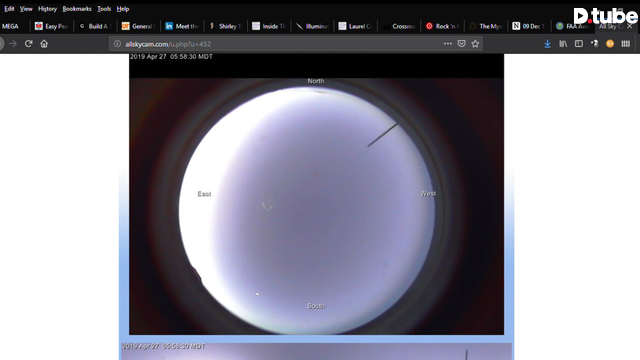The image size is (640, 360).
Task: Switch to the Crossroa tab
Action: pos(400,26)
